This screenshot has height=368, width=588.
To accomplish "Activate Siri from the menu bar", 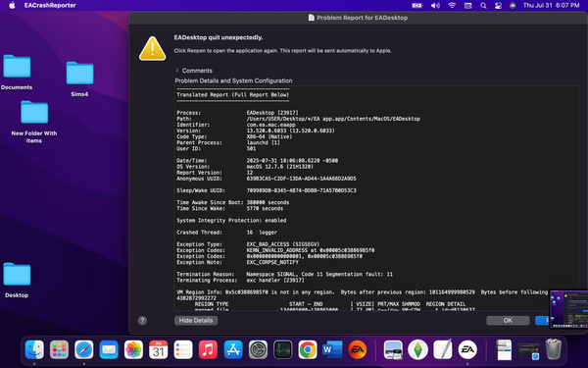I will pyautogui.click(x=513, y=5).
